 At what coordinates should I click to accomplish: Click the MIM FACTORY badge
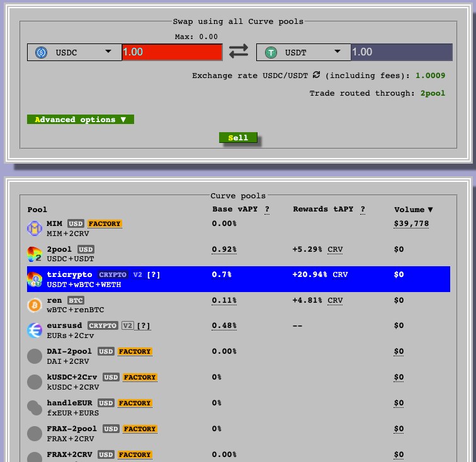click(105, 223)
